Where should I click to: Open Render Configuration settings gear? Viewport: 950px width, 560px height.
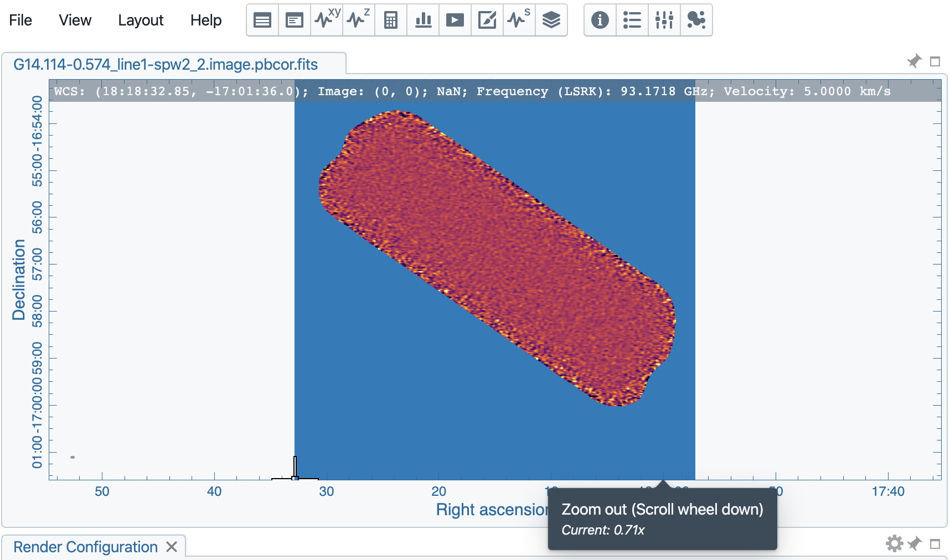click(894, 543)
